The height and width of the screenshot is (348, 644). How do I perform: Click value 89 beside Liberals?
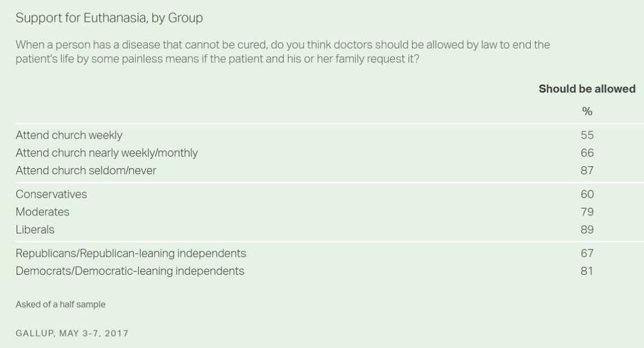point(587,229)
